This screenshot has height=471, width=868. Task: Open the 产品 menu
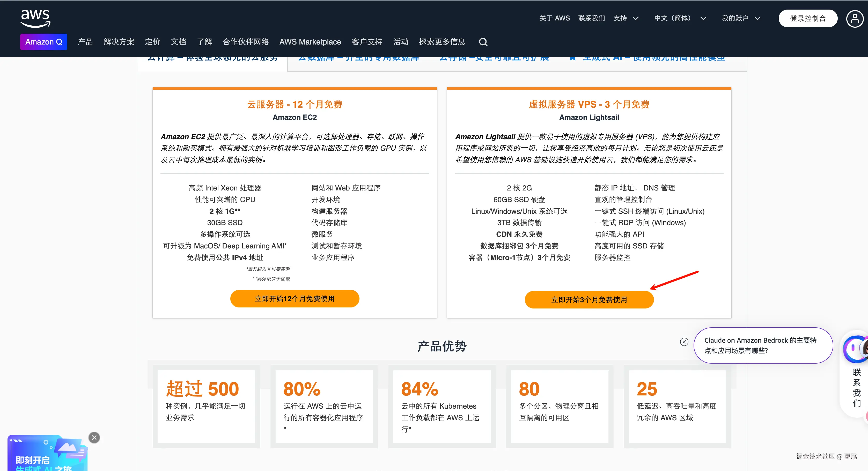click(x=85, y=42)
